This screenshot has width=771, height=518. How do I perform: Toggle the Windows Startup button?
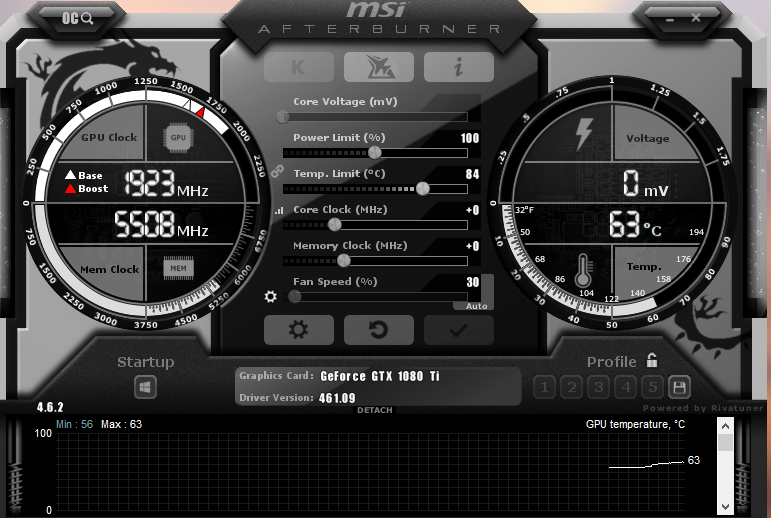pos(145,387)
